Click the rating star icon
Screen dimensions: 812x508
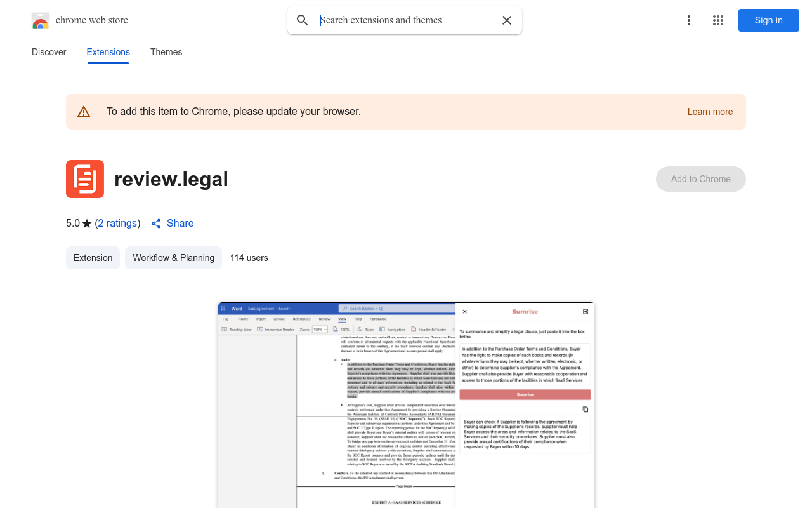pyautogui.click(x=87, y=224)
